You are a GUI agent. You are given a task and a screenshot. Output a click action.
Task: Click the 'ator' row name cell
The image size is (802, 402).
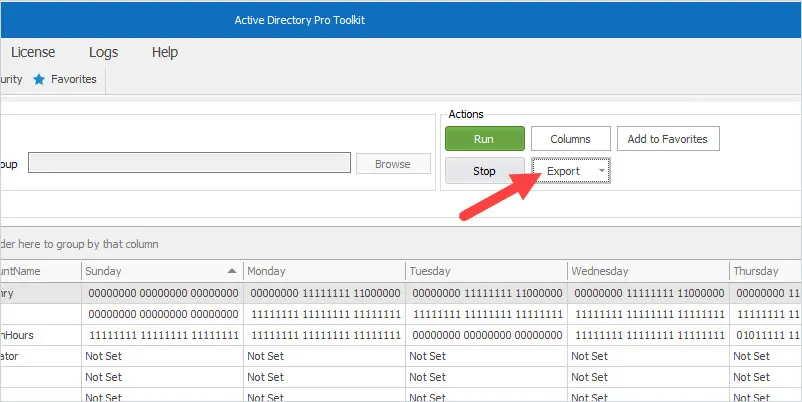[x=40, y=356]
